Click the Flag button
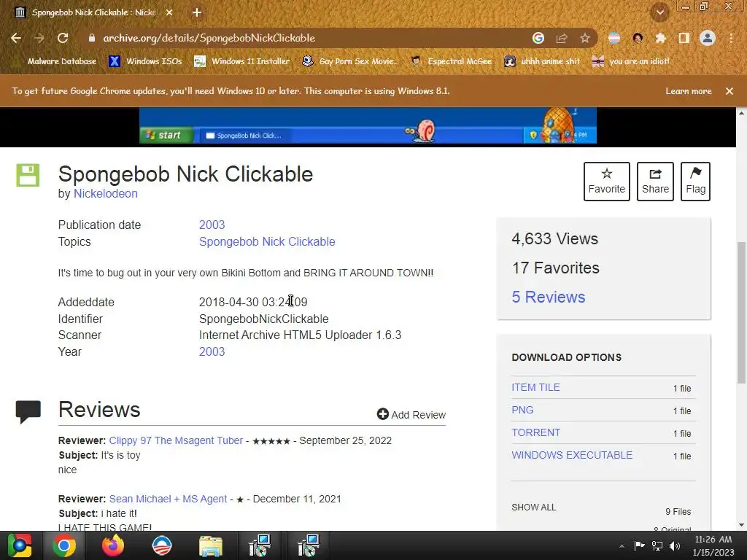Viewport: 747px width, 560px height. (695, 182)
